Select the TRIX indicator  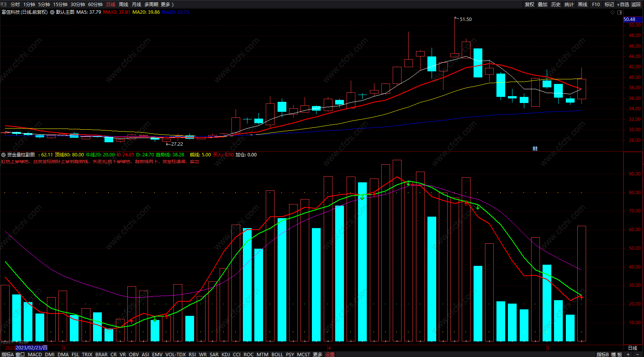(x=87, y=354)
